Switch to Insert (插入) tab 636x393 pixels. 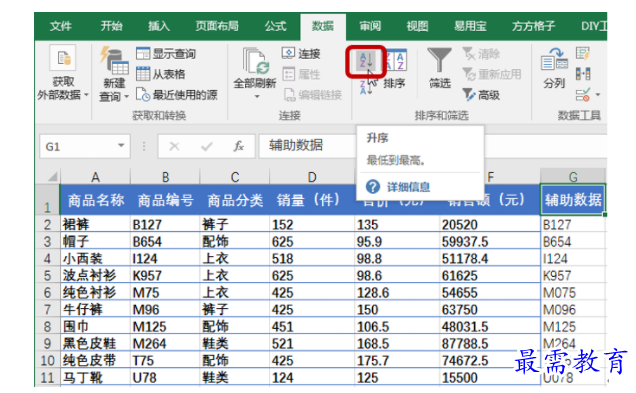[x=159, y=26]
